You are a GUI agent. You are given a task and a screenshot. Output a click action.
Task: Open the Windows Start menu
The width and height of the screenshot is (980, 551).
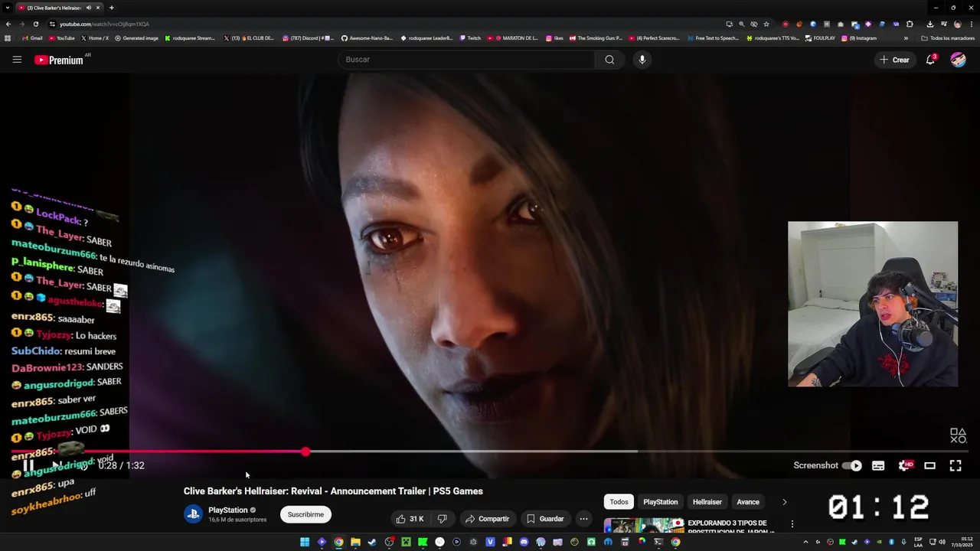click(x=305, y=542)
